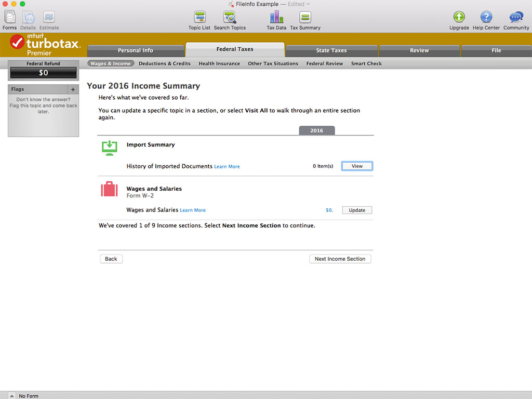Go to the File tab

[x=496, y=50]
